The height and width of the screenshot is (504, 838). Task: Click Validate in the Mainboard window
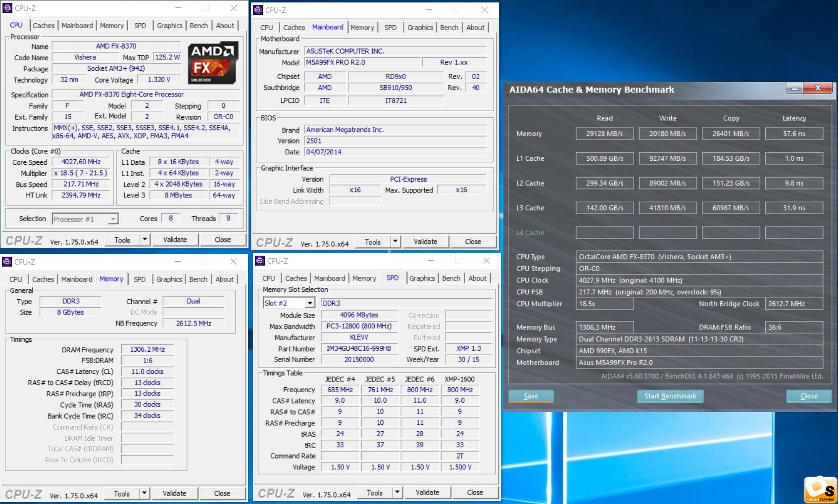(x=426, y=241)
